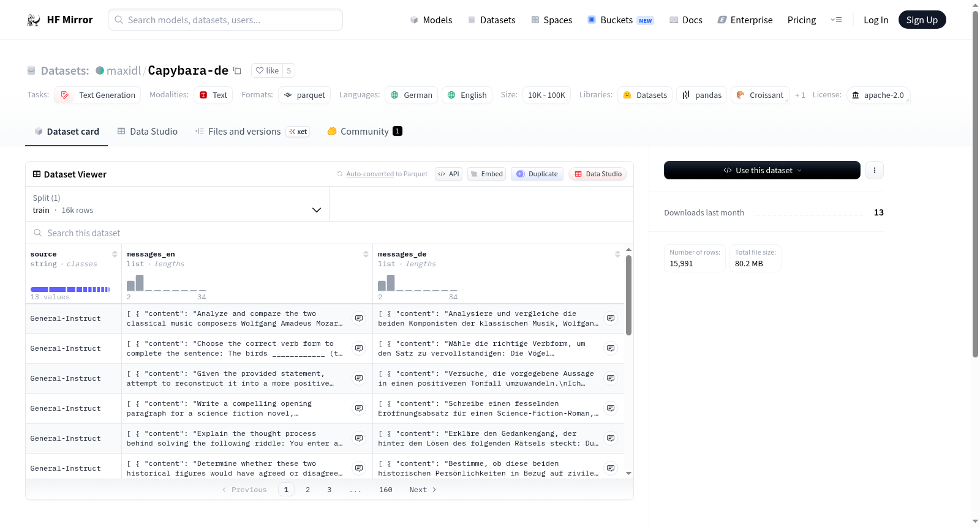Viewport: 980px width, 527px height.
Task: Open the messages_en chat icon for the 'Write a compelling opening' row
Action: 359,408
